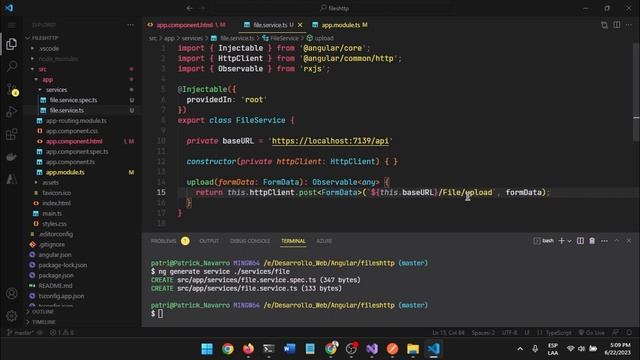Open Microsoft Word from the taskbar
This screenshot has width=640, height=360.
(289, 349)
